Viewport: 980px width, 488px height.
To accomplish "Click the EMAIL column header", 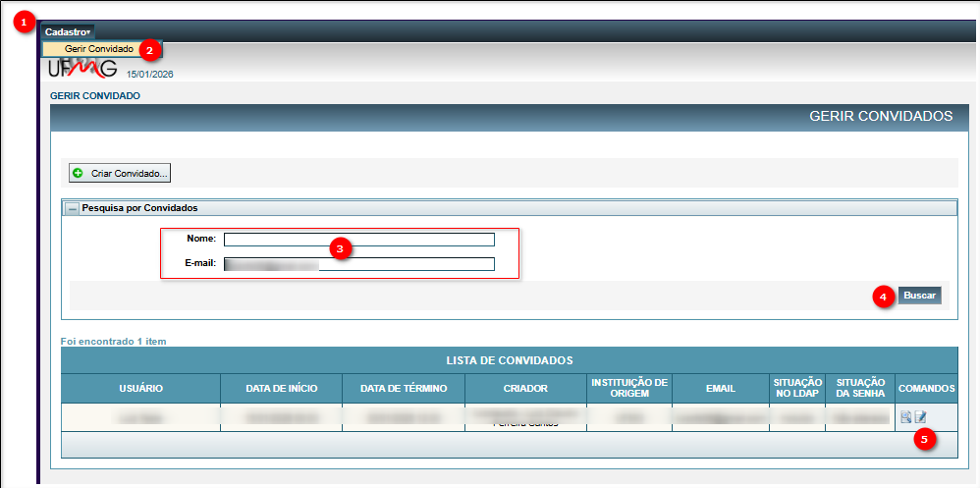I will (x=721, y=389).
